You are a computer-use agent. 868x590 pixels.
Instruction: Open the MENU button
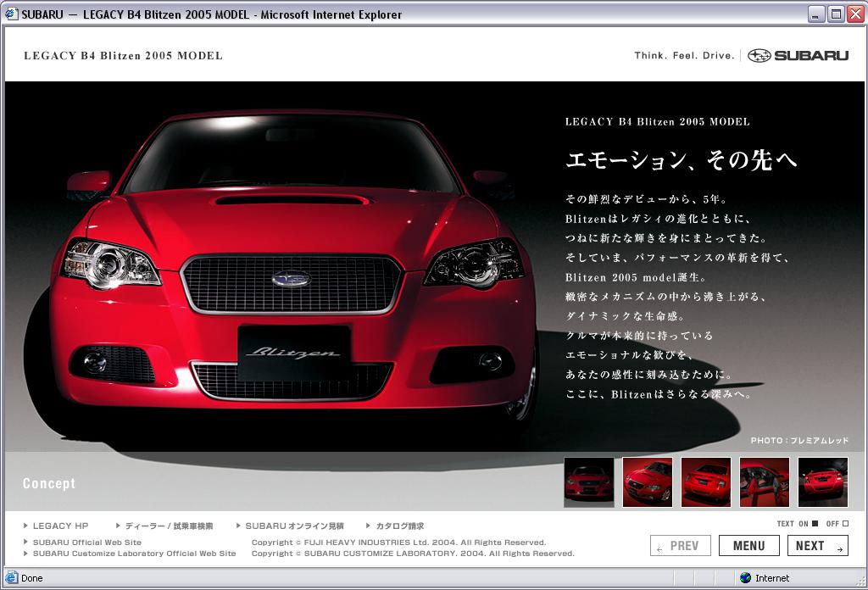[749, 546]
